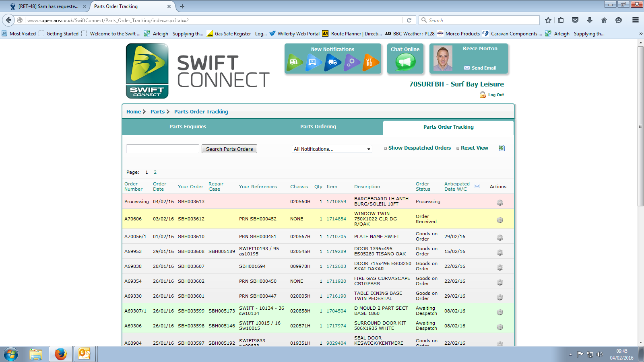Click the envelope icon in the table header
Viewport: 644px width, 362px height.
[x=477, y=186]
